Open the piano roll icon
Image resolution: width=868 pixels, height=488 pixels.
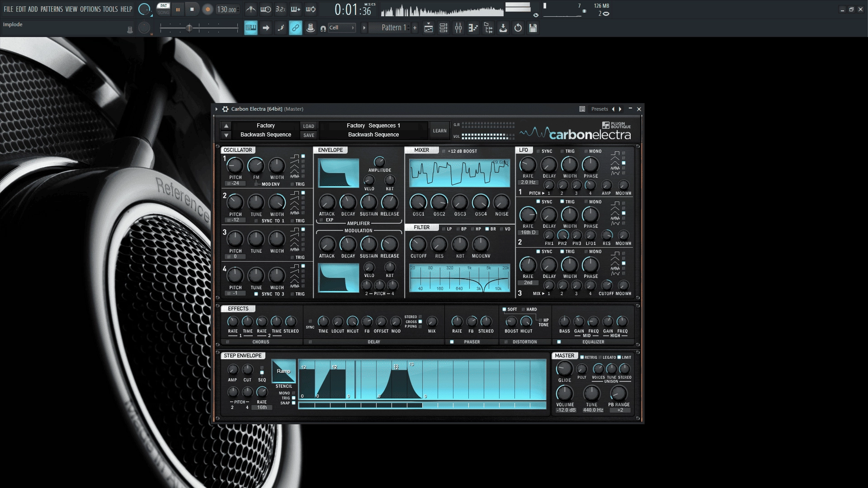pyautogui.click(x=473, y=28)
